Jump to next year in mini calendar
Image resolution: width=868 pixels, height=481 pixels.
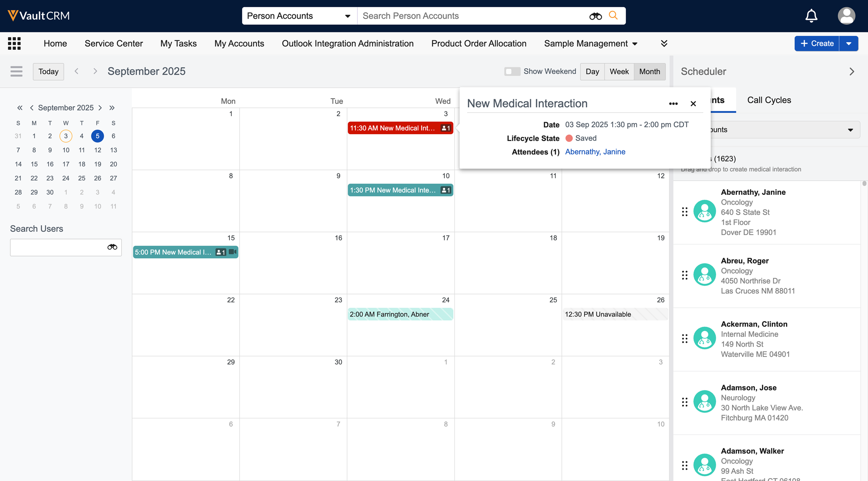112,108
